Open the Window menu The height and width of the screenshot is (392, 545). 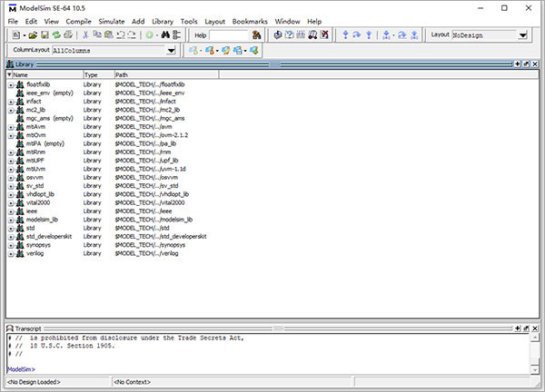pos(287,22)
